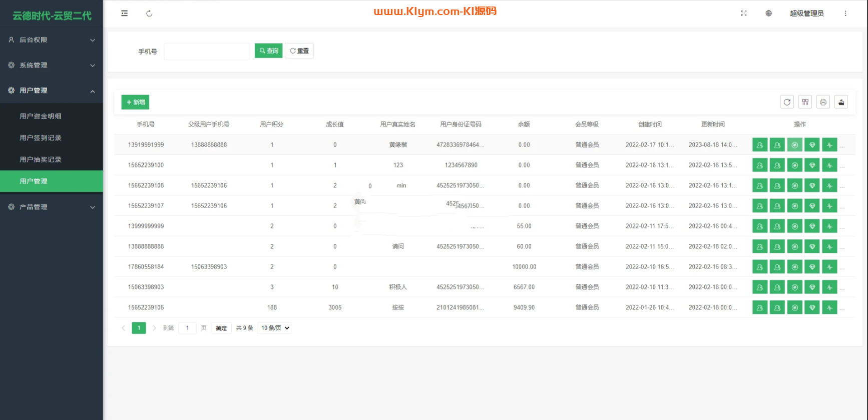
Task: Expand the 产品管理 sidebar menu
Action: click(52, 207)
